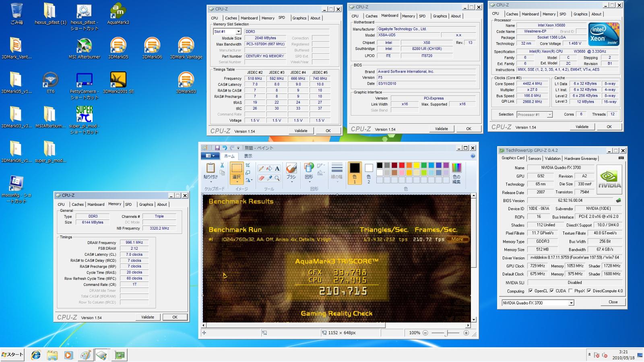
Task: Pick the red color swatch in Paint
Action: coord(402,165)
